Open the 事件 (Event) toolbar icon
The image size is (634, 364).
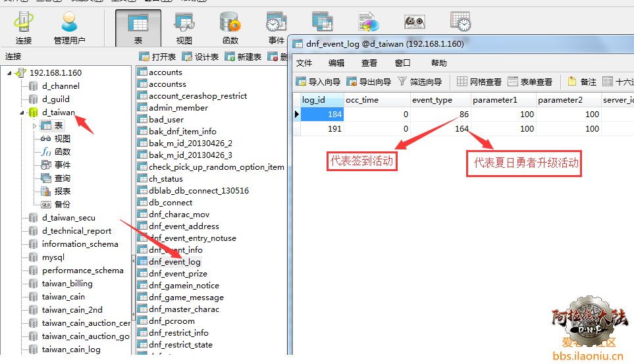[x=276, y=28]
